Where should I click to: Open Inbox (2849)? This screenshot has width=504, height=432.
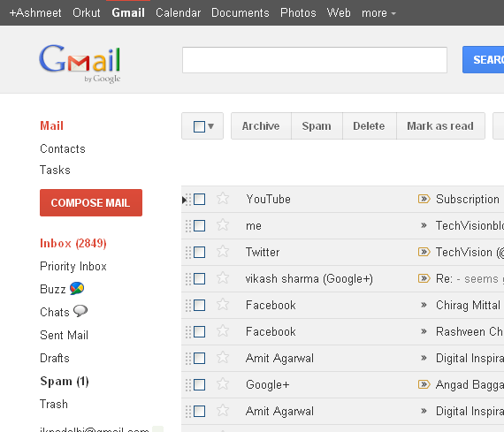click(73, 243)
